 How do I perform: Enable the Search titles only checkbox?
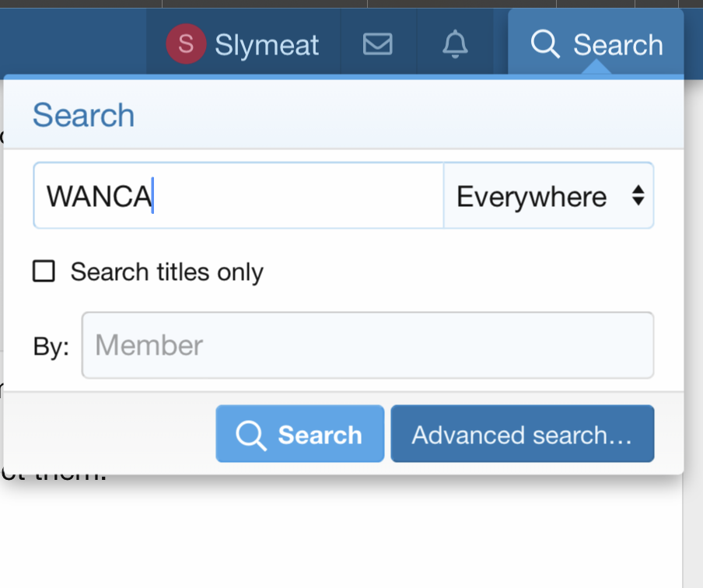point(44,271)
